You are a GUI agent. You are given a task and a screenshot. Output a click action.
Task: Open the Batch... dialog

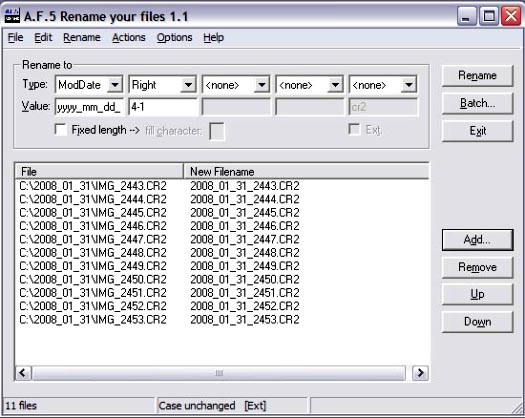click(477, 103)
